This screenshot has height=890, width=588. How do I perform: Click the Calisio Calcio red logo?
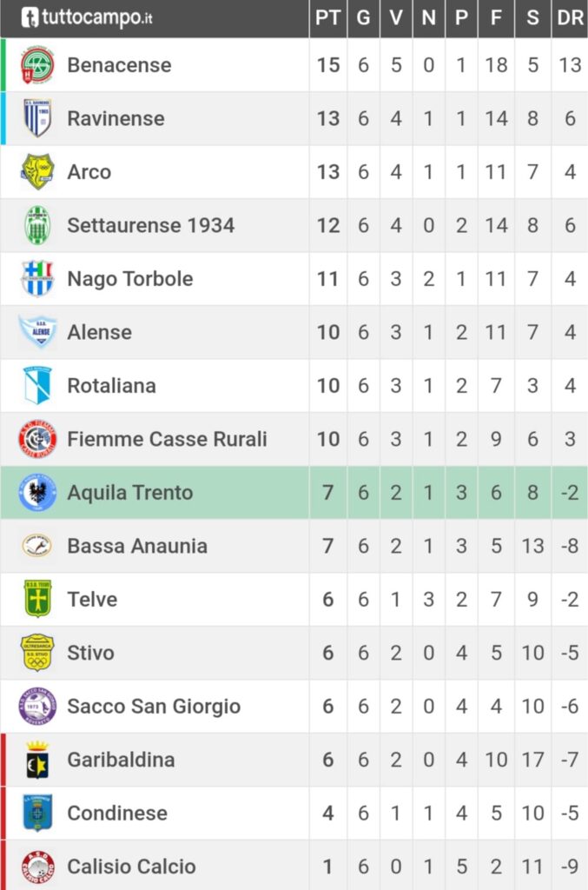pos(37,867)
